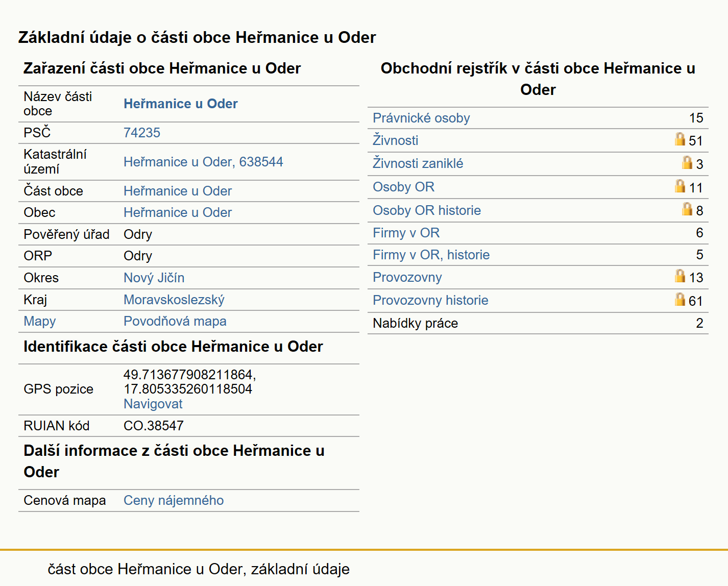This screenshot has width=728, height=586.
Task: Click the count 5 for Firmy v OR, historie
Action: (x=699, y=255)
